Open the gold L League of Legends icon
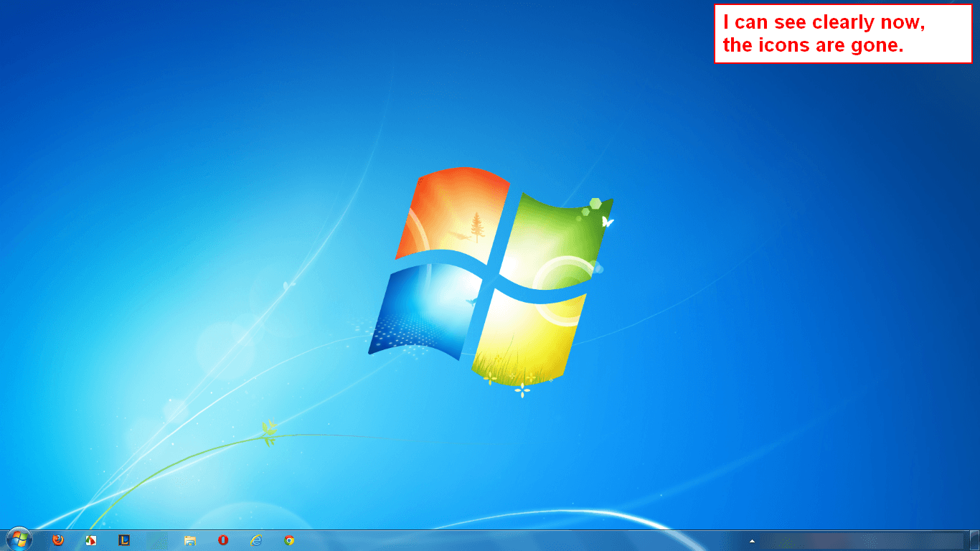This screenshot has width=980, height=551. click(124, 540)
